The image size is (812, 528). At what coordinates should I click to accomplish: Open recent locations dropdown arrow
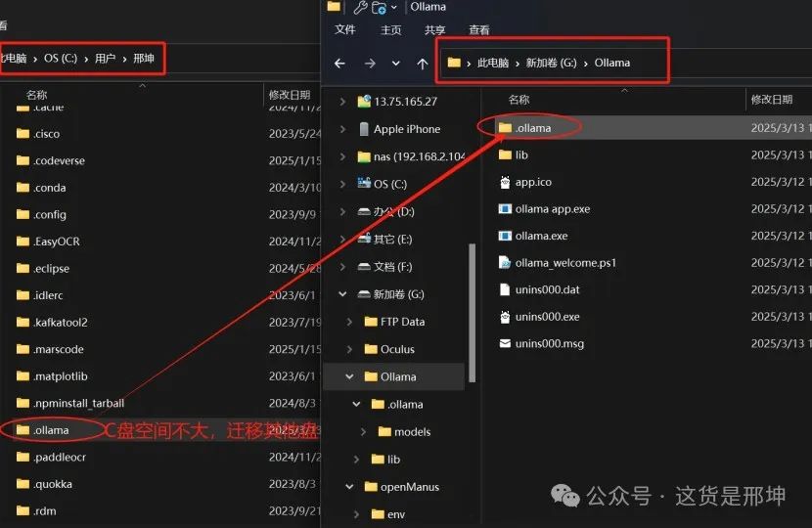395,64
